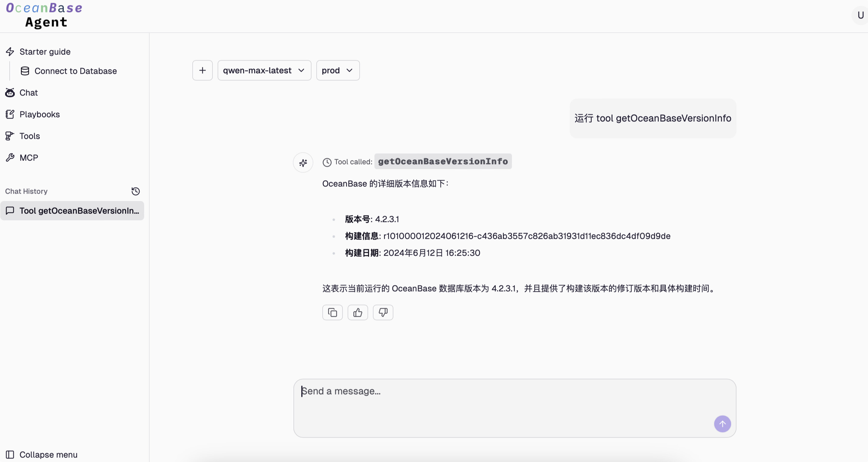Open Connect to Database page
Viewport: 868px width, 462px height.
pyautogui.click(x=76, y=71)
